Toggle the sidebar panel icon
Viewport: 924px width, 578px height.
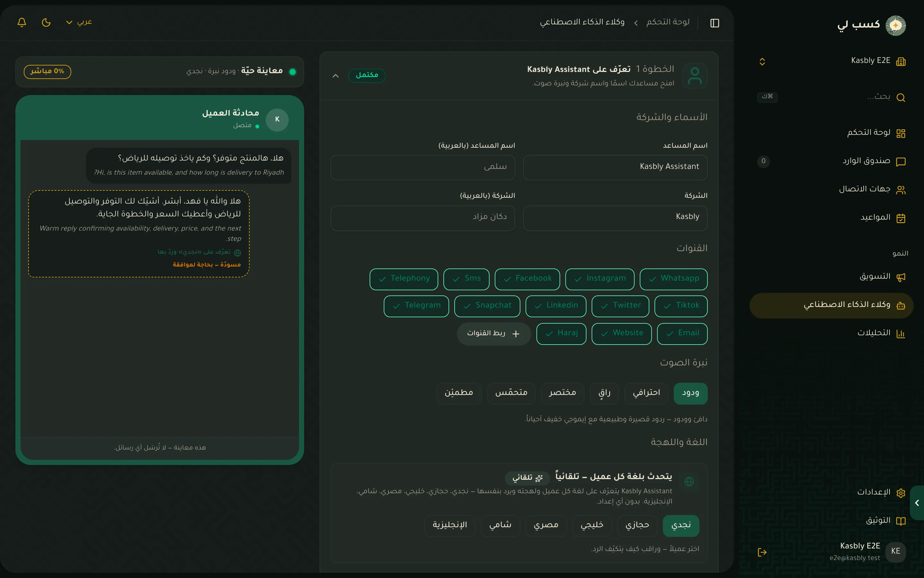pyautogui.click(x=715, y=23)
